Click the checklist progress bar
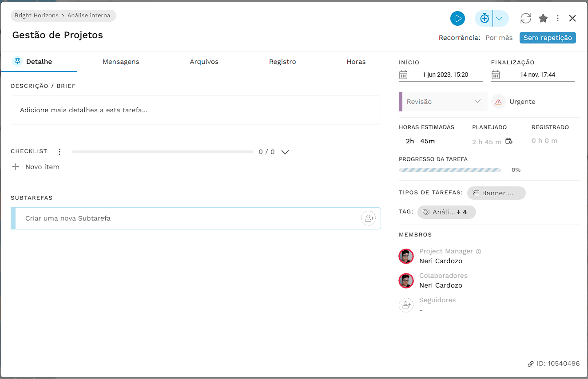The image size is (588, 379). [163, 152]
